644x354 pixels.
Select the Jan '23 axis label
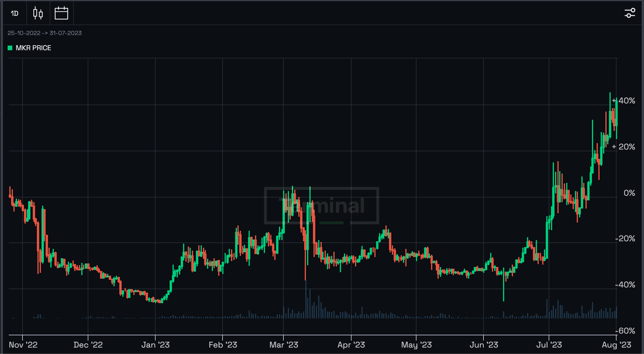(155, 345)
